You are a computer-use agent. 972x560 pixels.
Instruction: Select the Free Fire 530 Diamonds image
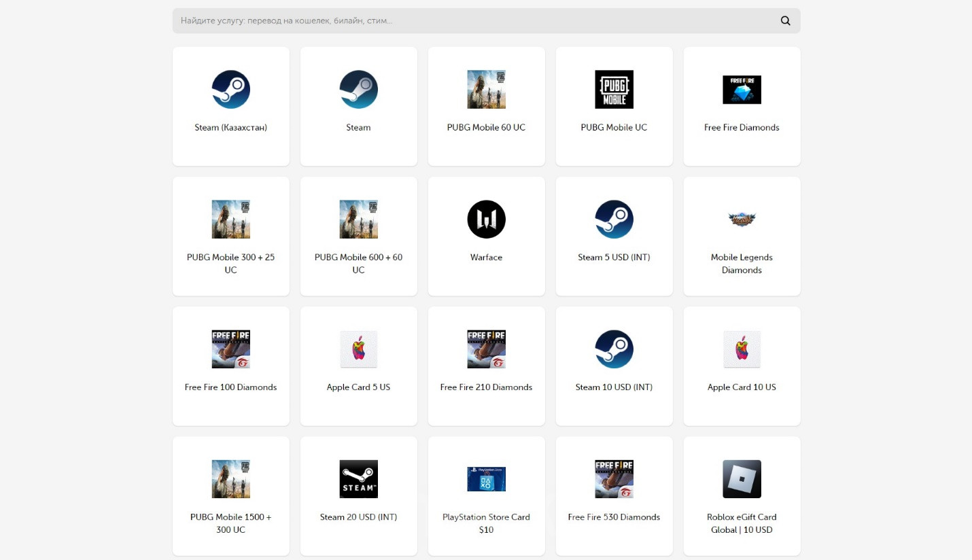coord(614,479)
